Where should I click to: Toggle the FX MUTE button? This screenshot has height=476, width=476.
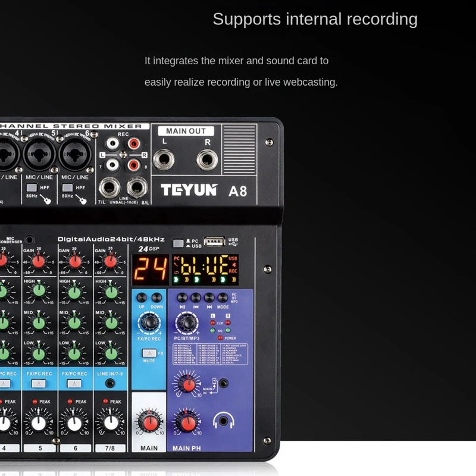[x=149, y=353]
